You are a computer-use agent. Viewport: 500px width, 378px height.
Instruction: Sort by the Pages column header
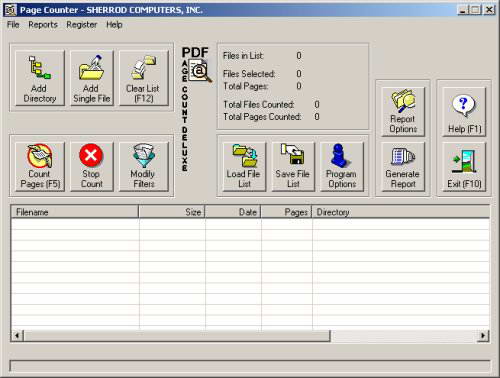(286, 212)
